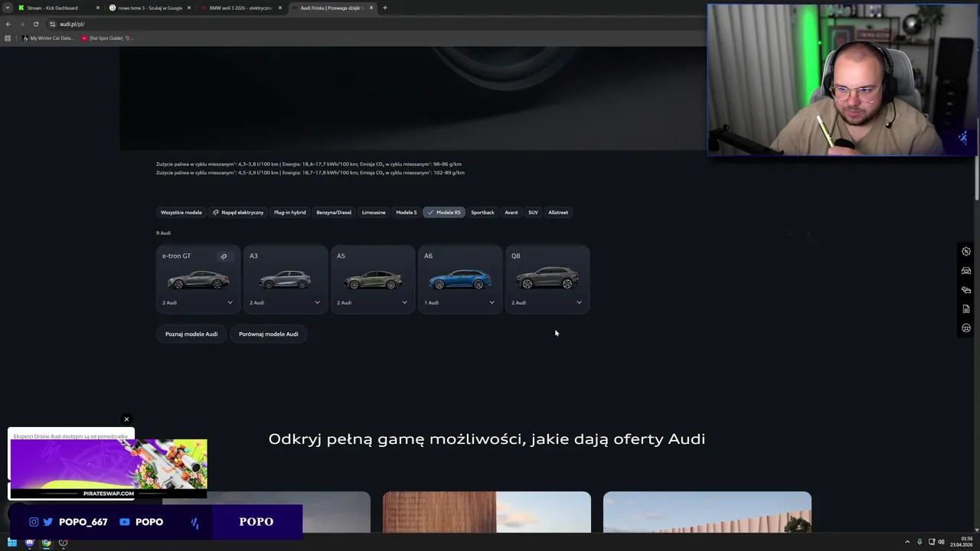The height and width of the screenshot is (551, 980).
Task: Expand the A3 model chevron
Action: coord(317,302)
